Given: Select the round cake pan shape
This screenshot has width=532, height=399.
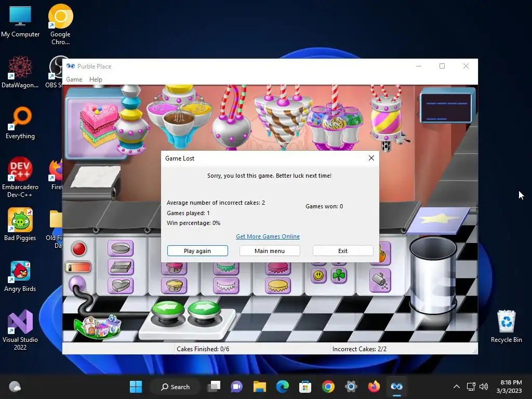Looking at the screenshot, I should (121, 248).
